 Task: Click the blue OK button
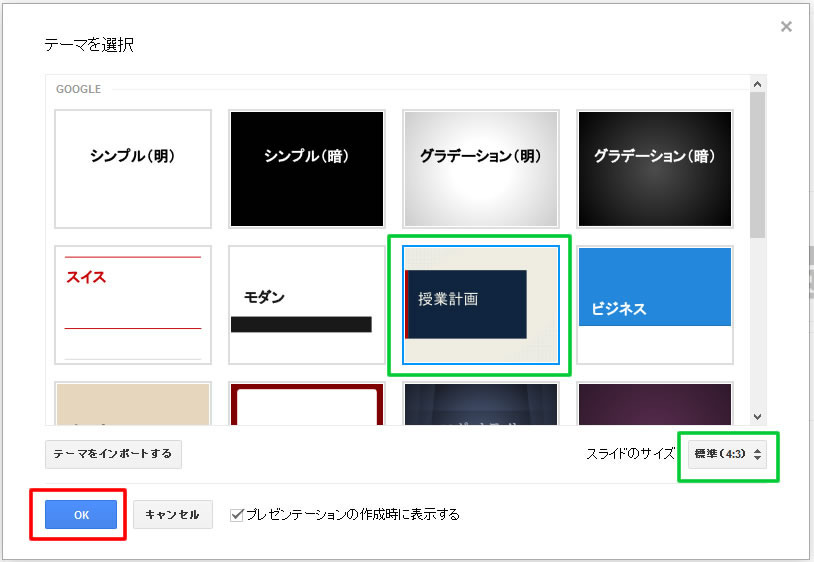point(81,515)
